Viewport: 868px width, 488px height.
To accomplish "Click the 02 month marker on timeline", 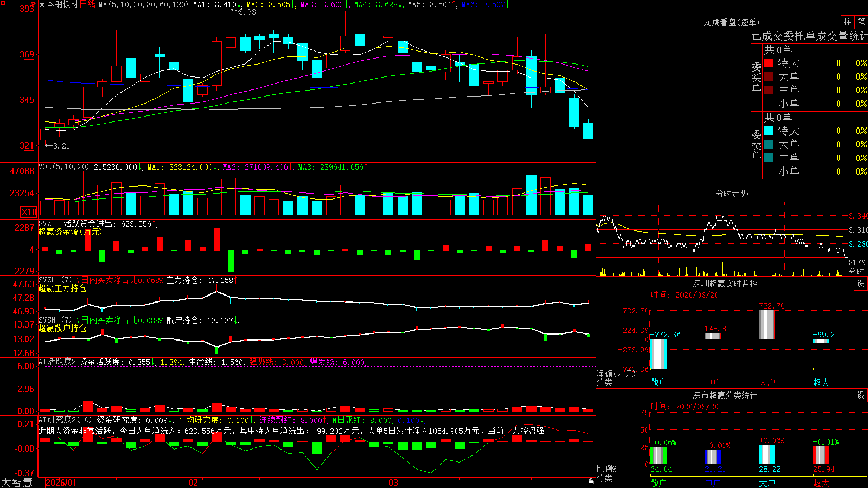I will coord(193,483).
